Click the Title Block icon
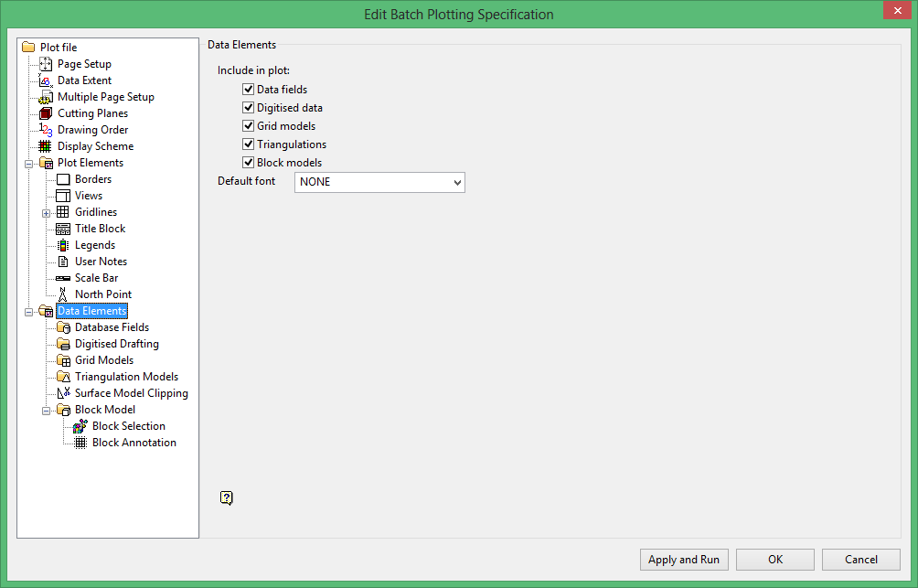Viewport: 918px width, 588px height. point(63,229)
